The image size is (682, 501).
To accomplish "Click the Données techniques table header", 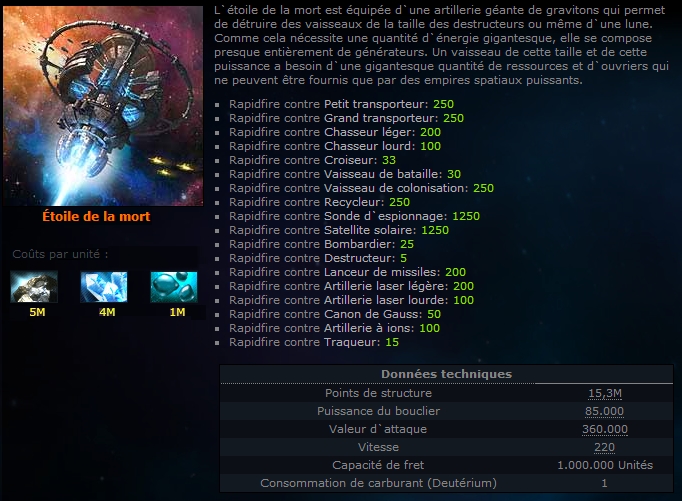I will tap(446, 374).
